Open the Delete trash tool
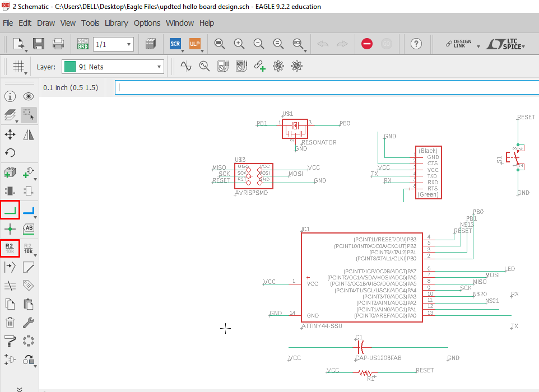The width and height of the screenshot is (539, 392). pyautogui.click(x=10, y=323)
